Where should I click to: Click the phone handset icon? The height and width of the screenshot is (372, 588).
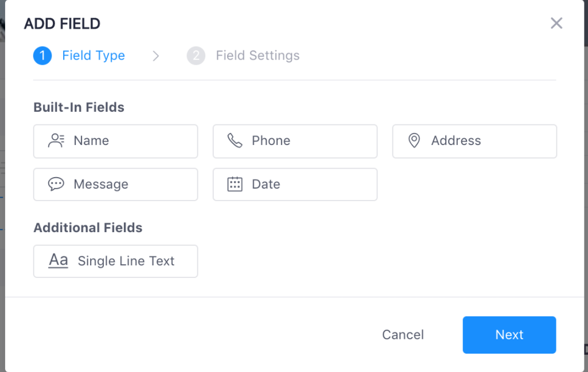click(x=235, y=140)
